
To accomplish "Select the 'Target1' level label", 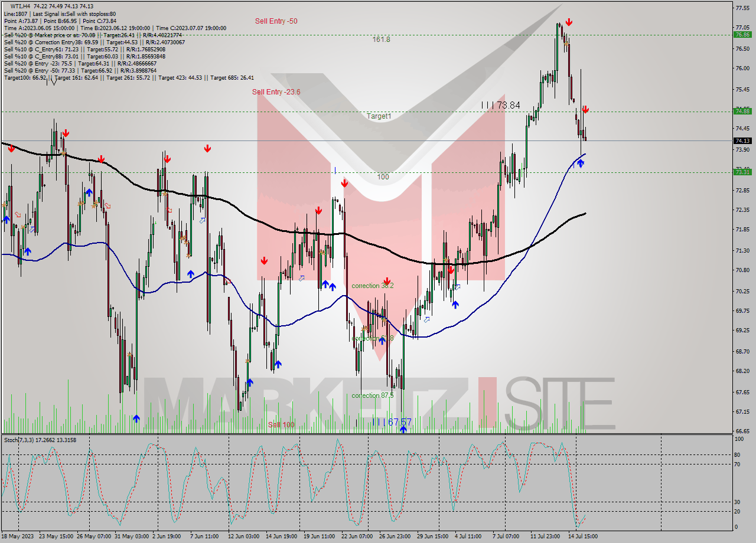I will coord(379,116).
